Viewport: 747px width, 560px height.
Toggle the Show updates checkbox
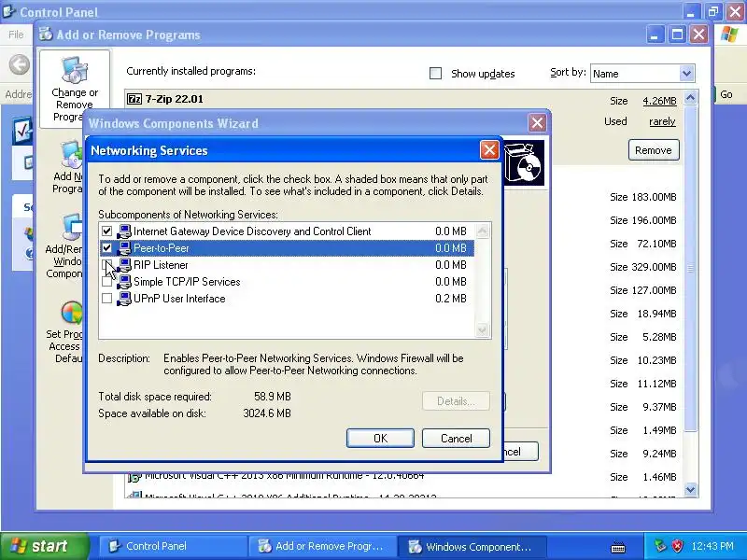pyautogui.click(x=435, y=74)
